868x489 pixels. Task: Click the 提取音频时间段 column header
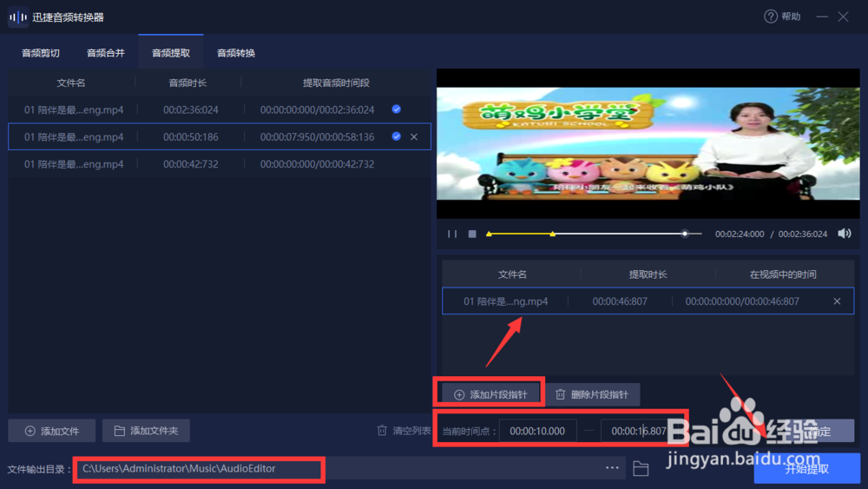pyautogui.click(x=336, y=83)
